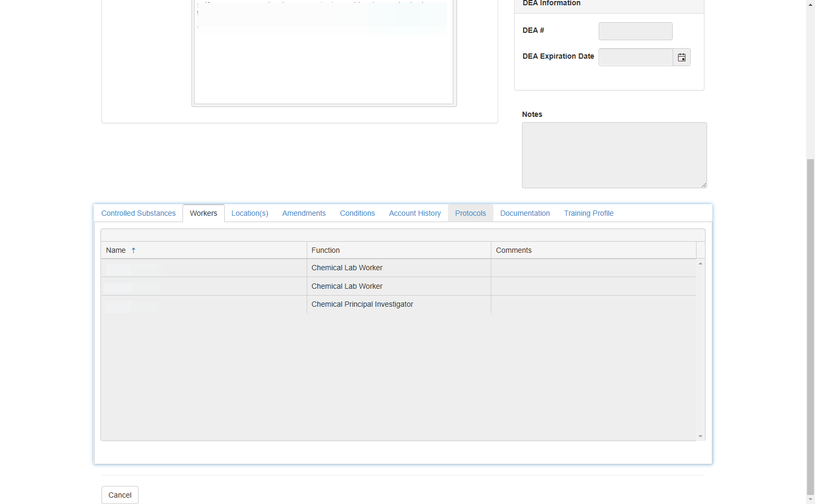Screen dimensions: 815x504
Task: Click the workers grid scroll-up arrow
Action: tap(700, 263)
